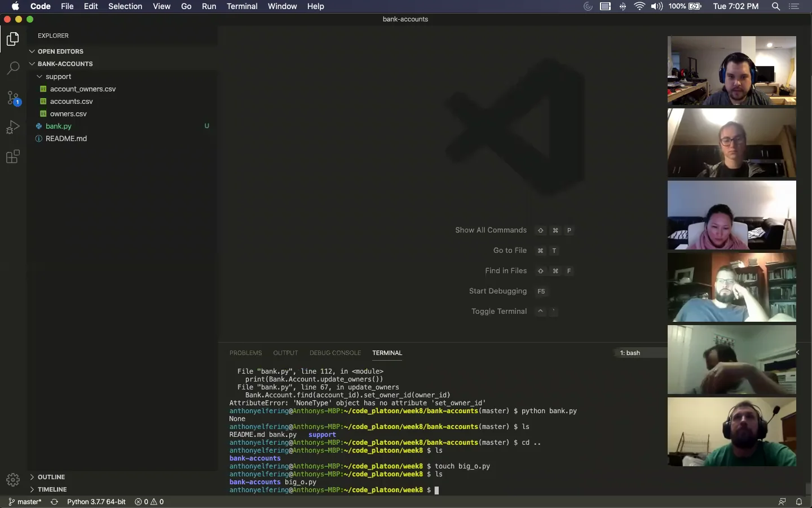Open the Terminal menu in menu bar
Viewport: 812px width, 508px height.
(x=242, y=6)
